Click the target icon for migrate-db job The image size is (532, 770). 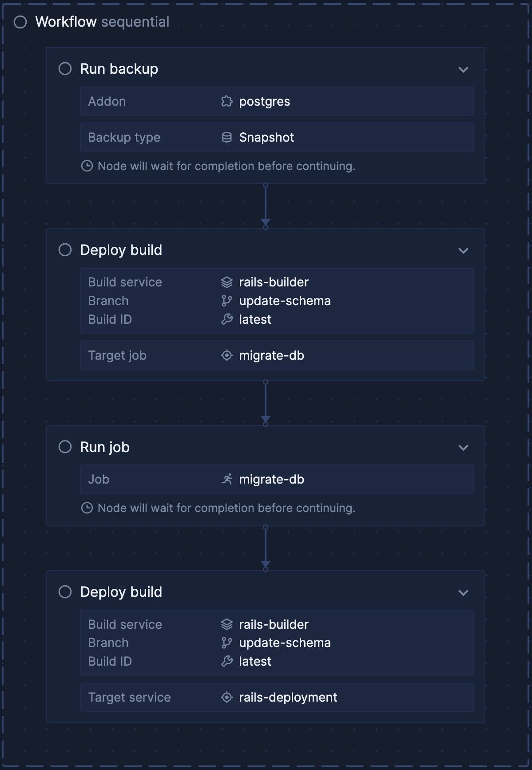[226, 355]
